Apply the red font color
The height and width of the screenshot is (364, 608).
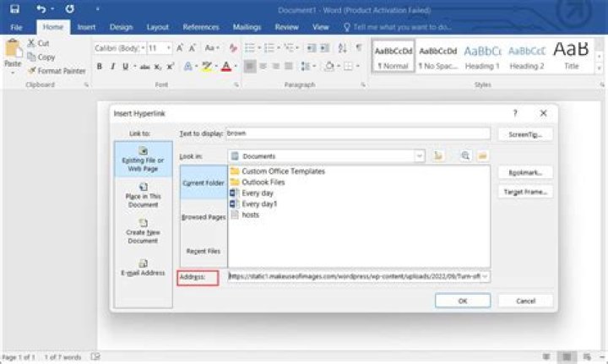click(226, 67)
